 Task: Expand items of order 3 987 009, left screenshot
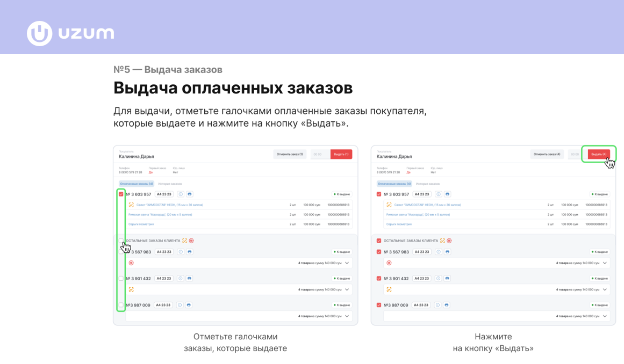(x=347, y=316)
